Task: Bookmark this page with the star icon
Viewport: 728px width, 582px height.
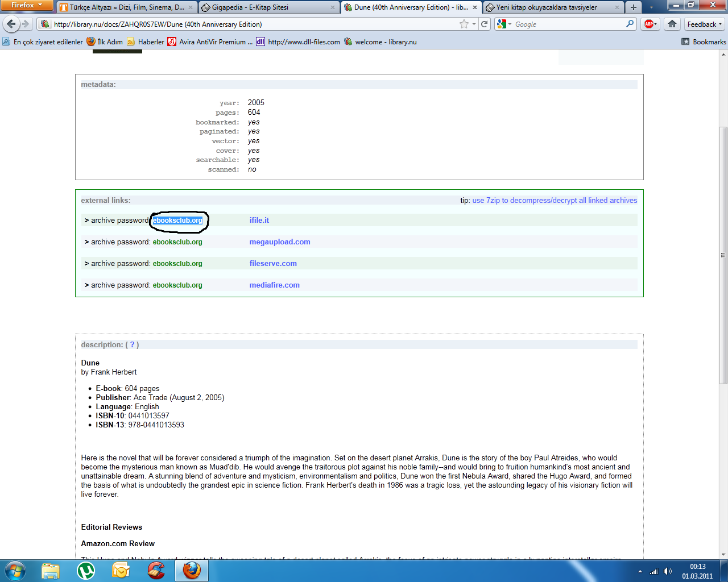Action: (x=464, y=24)
